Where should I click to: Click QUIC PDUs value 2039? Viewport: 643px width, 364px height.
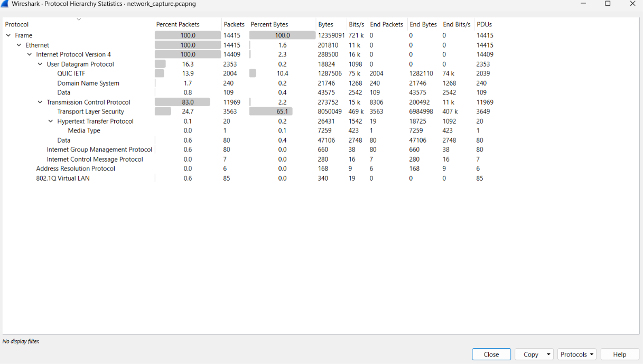tap(483, 73)
